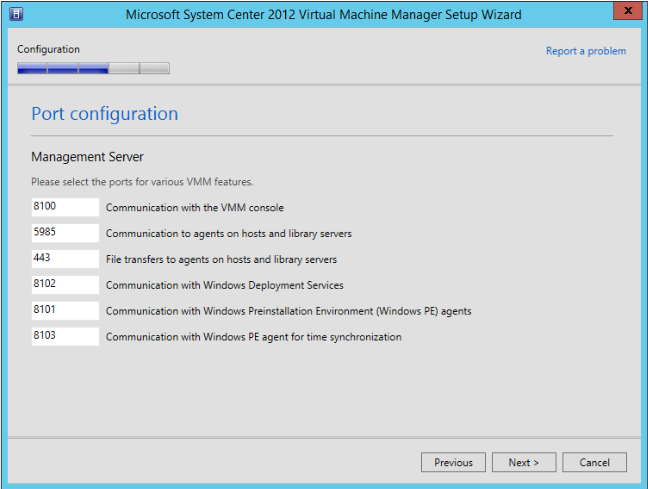Close the VMM Setup Wizard window
The height and width of the screenshot is (489, 648).
click(x=625, y=14)
